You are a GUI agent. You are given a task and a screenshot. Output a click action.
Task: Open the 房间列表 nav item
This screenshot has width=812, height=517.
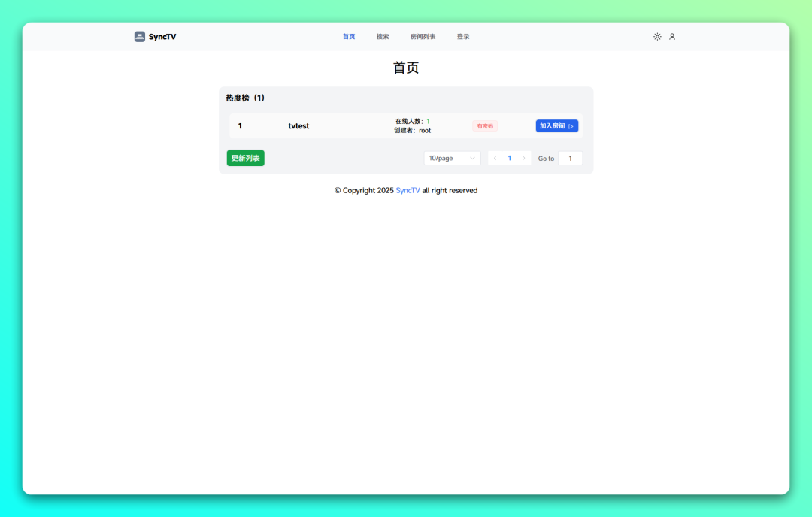tap(423, 36)
